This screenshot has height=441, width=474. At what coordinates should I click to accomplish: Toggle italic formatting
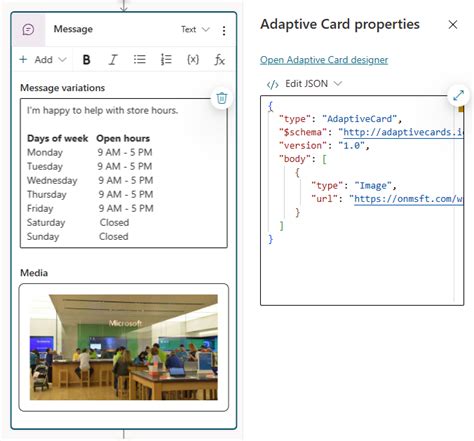coord(113,60)
